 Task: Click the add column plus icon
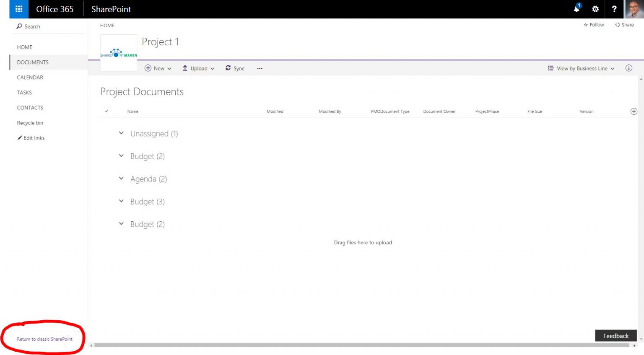pos(634,111)
